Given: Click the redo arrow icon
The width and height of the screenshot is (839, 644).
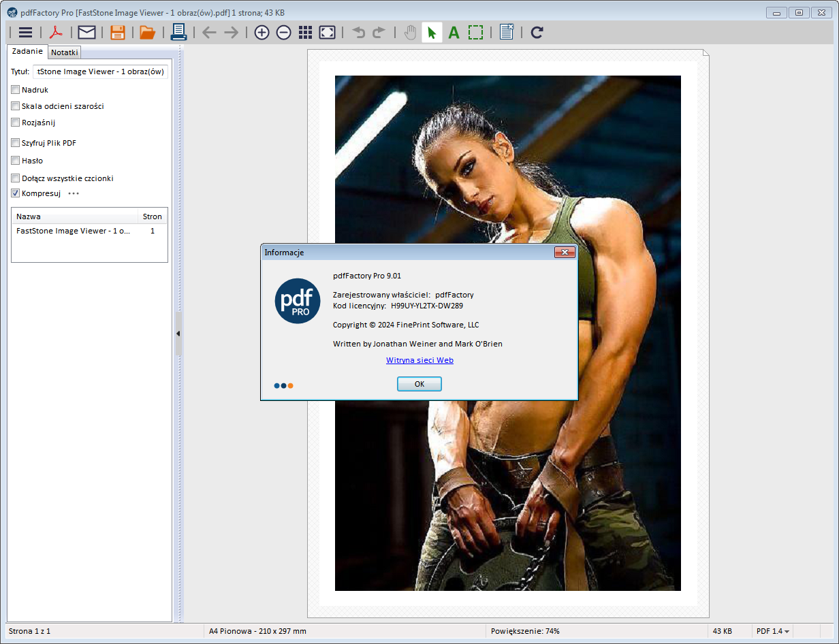Looking at the screenshot, I should (x=379, y=32).
